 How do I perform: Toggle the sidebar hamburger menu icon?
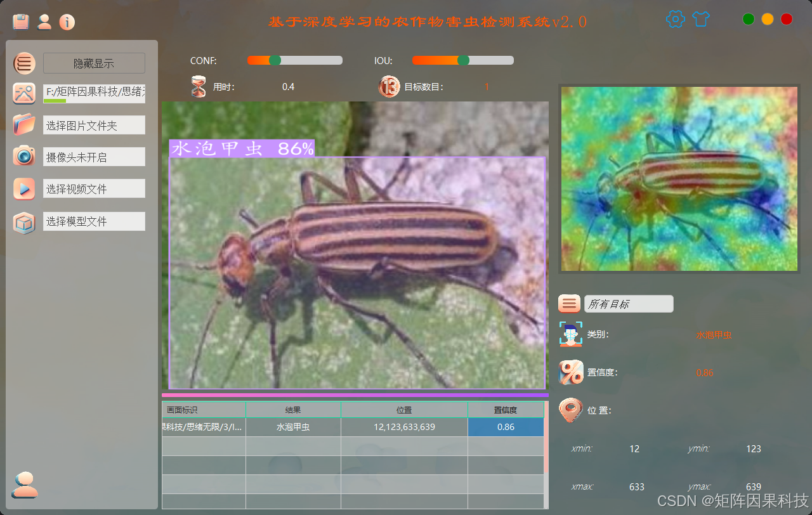click(x=23, y=63)
